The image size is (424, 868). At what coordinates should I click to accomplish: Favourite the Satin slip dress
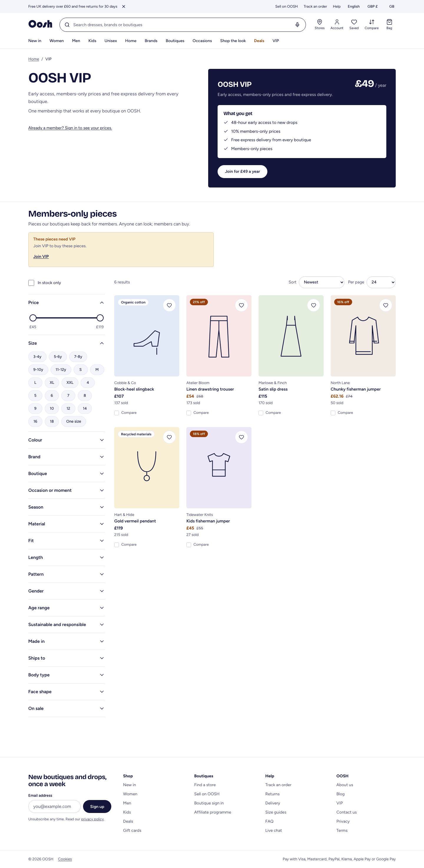tap(314, 305)
